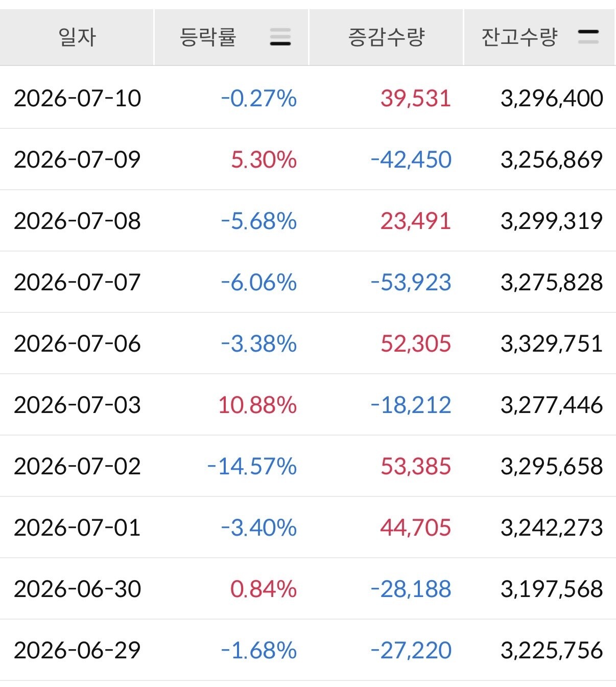Select the -53,923 quantity change cell
The image size is (616, 687).
[x=411, y=282]
